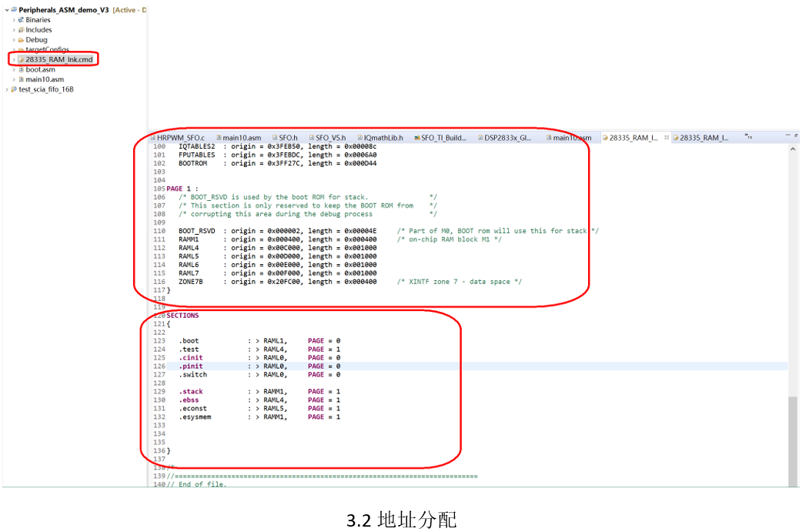This screenshot has height=532, width=809.
Task: Close the active 28335_RAM_l editor tab
Action: pos(667,137)
